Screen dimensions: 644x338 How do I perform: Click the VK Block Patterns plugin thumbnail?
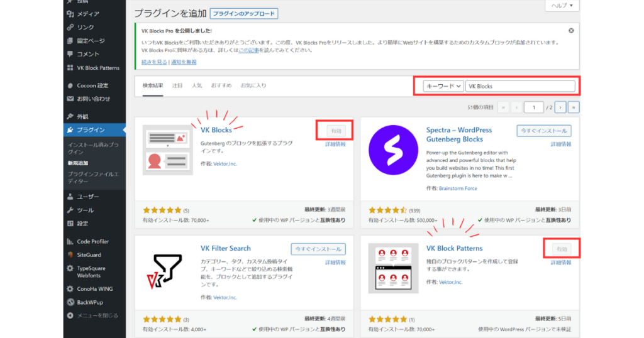393,268
